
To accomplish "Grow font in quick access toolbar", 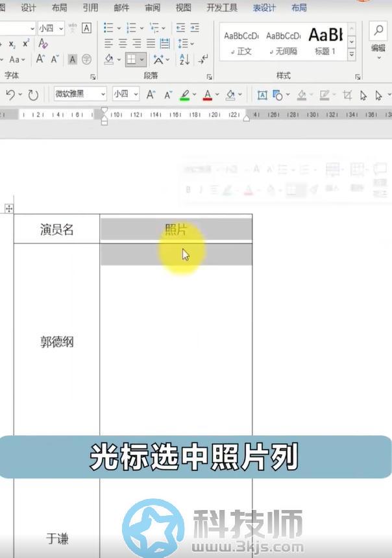I will (151, 94).
